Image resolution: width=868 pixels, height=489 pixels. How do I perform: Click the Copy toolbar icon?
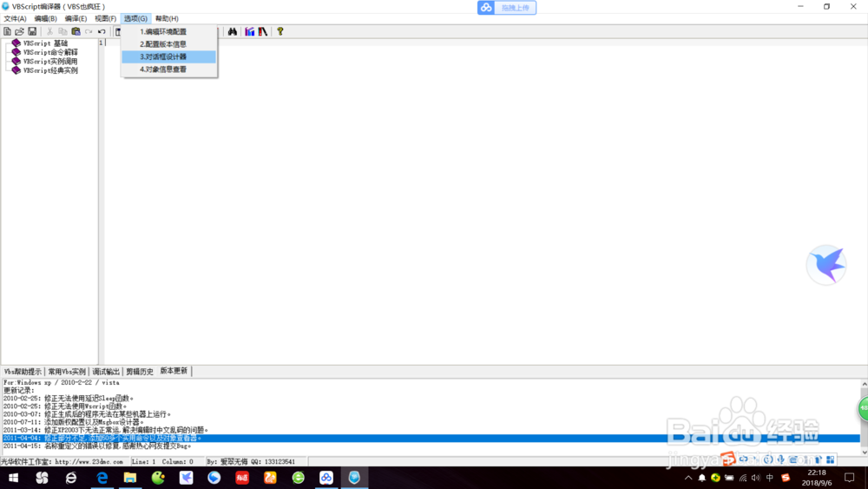point(62,31)
